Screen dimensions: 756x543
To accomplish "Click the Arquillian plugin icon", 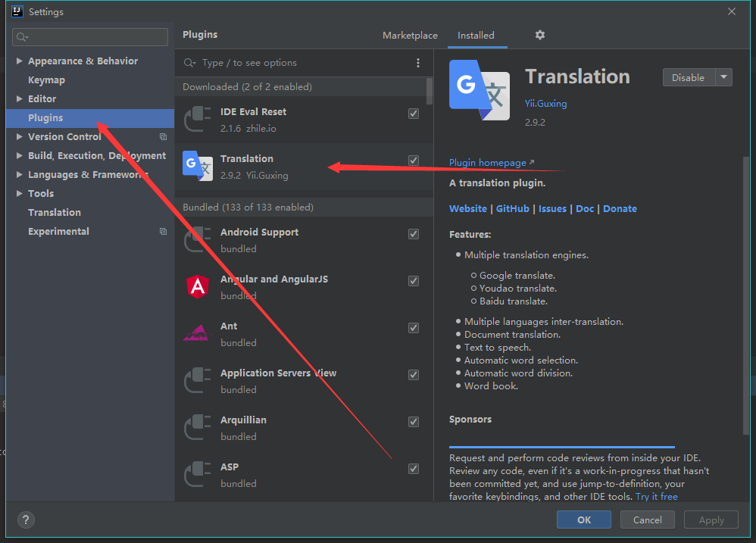I will tap(198, 427).
